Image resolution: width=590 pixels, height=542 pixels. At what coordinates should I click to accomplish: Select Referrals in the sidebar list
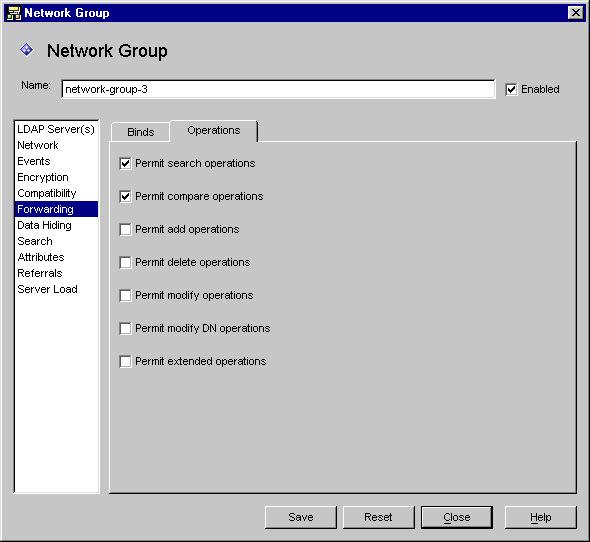[x=56, y=273]
